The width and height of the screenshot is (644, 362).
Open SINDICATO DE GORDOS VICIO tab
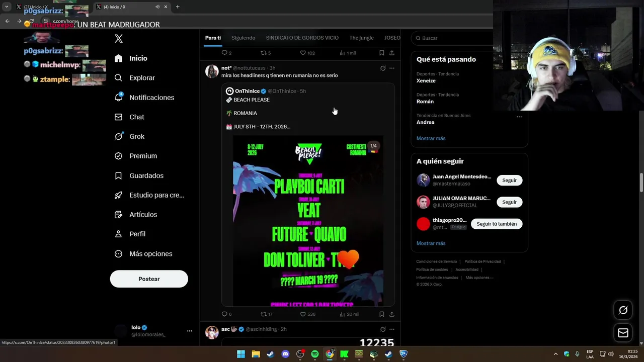[x=302, y=38]
